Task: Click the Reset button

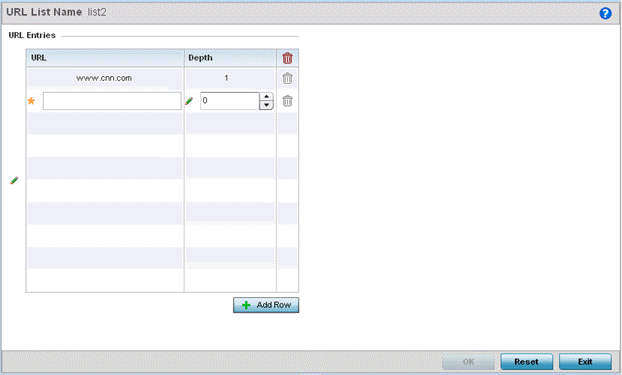Action: 526,362
